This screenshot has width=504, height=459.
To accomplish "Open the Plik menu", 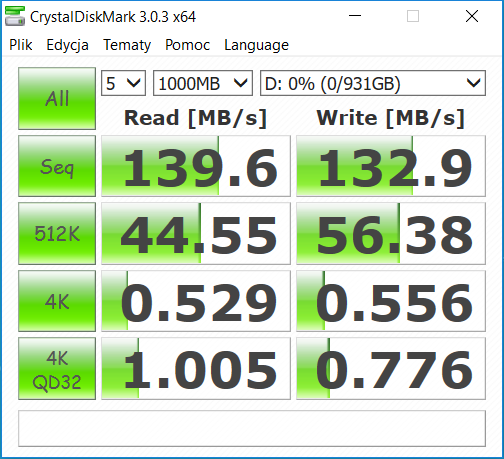I will coord(21,45).
